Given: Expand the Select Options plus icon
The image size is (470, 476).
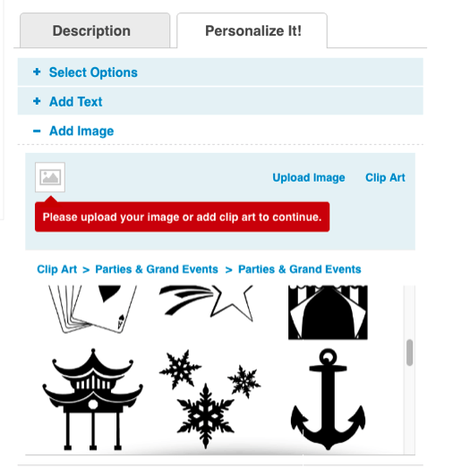Looking at the screenshot, I should pyautogui.click(x=37, y=72).
